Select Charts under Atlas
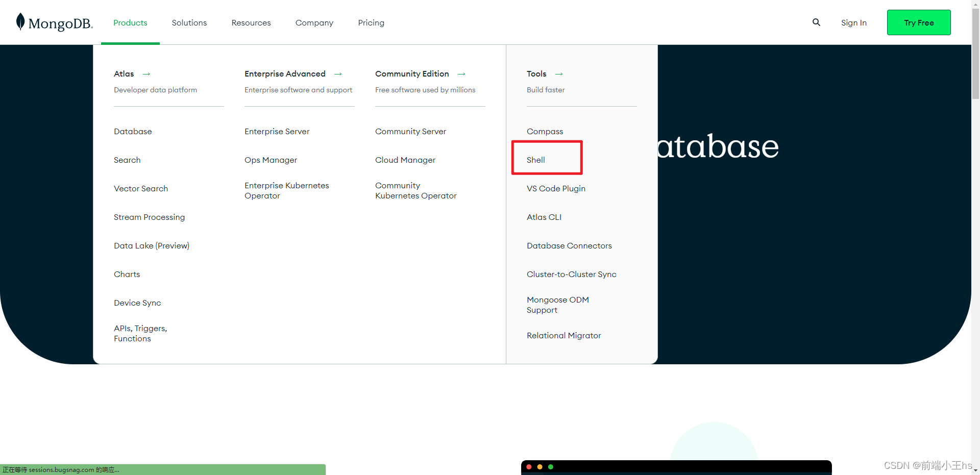980x475 pixels. click(127, 274)
